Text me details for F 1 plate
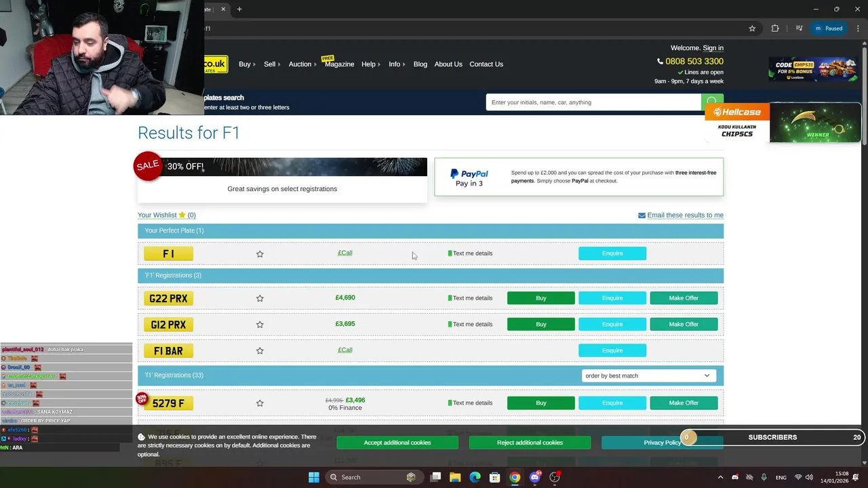Image resolution: width=868 pixels, height=488 pixels. pos(470,253)
